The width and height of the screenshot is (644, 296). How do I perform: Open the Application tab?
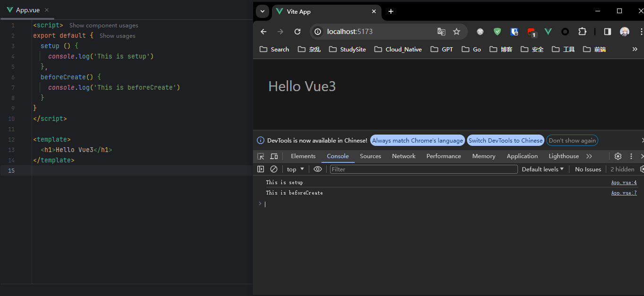[x=522, y=156]
